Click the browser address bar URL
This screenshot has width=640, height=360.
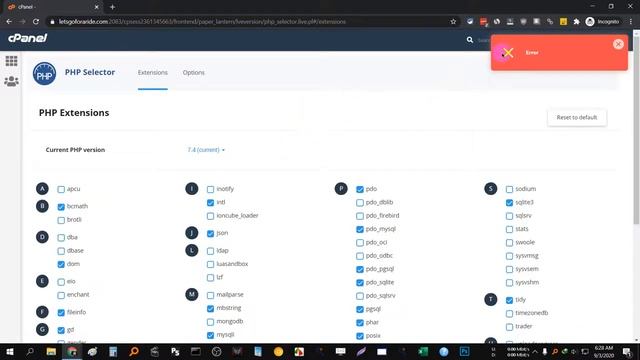coord(202,22)
